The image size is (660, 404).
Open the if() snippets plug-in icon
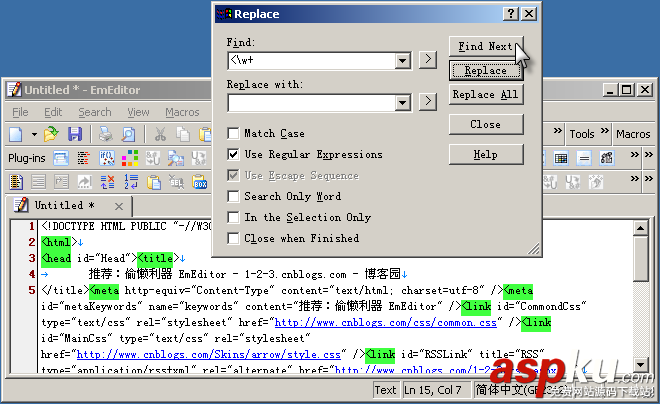107,158
